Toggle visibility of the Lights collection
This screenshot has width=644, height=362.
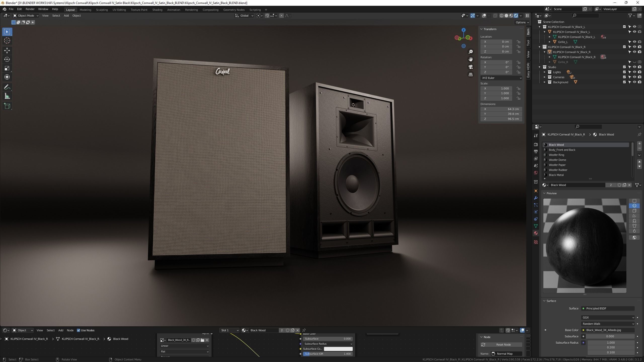coord(634,72)
